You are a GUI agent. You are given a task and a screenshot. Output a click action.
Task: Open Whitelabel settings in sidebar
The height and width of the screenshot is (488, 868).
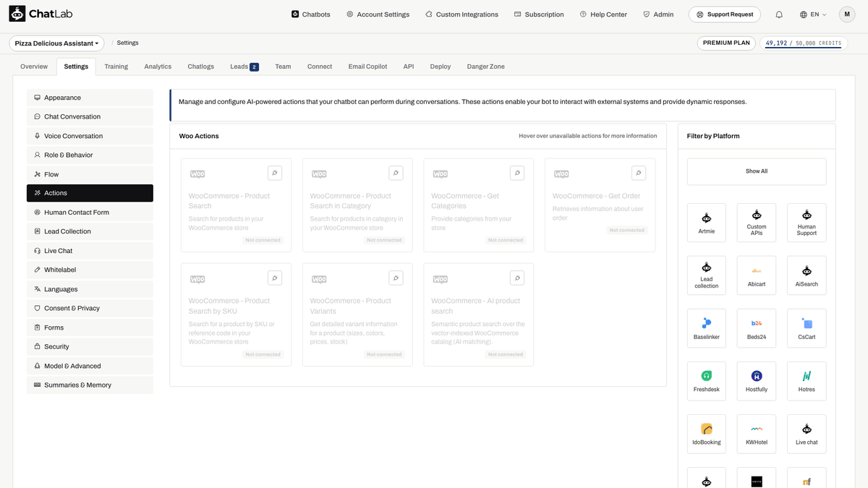click(x=90, y=270)
